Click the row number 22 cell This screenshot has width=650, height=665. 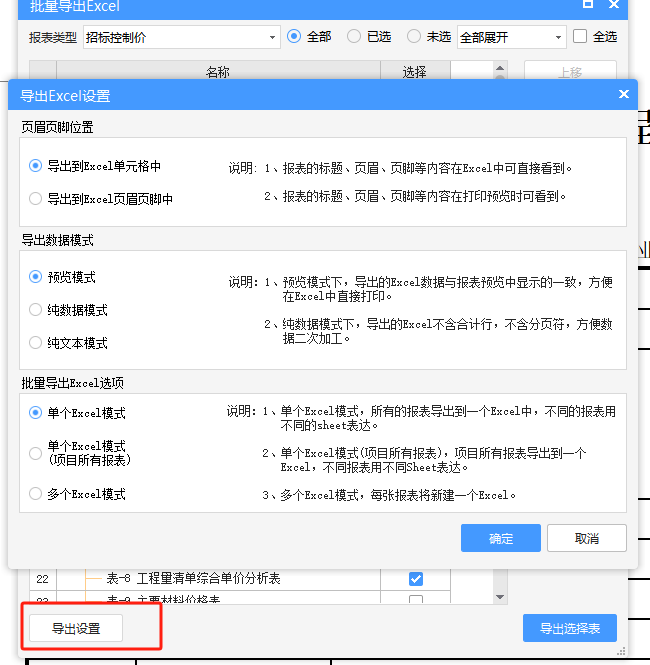click(x=42, y=579)
